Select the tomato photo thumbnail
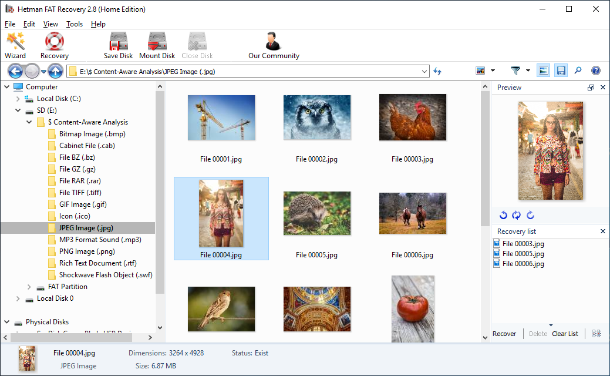The width and height of the screenshot is (610, 376). [x=413, y=309]
